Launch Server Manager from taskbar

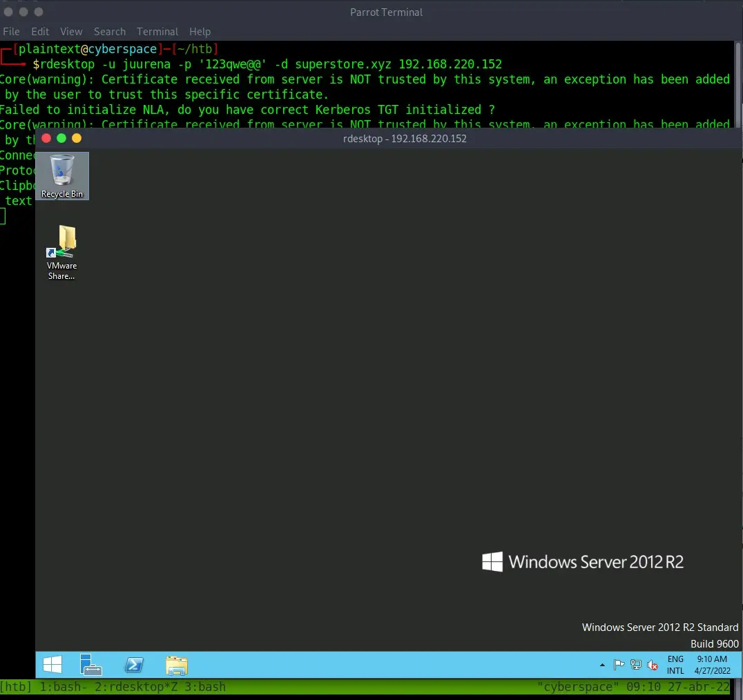[90, 665]
